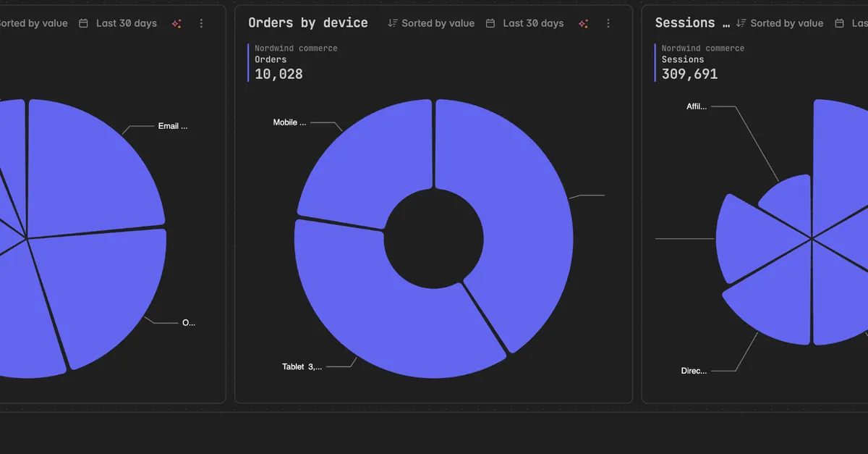Select the Mobile segment label on the donut chart

pyautogui.click(x=289, y=122)
